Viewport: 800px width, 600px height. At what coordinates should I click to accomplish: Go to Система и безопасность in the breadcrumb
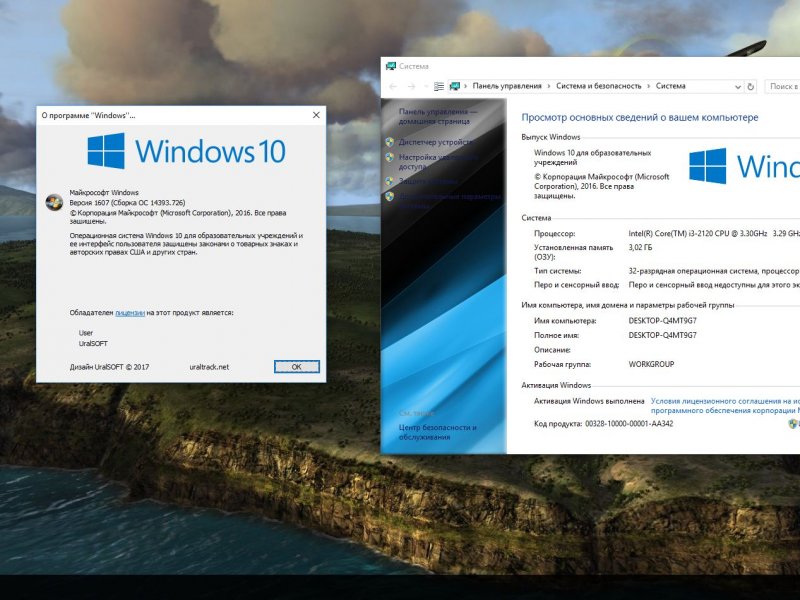coord(598,86)
